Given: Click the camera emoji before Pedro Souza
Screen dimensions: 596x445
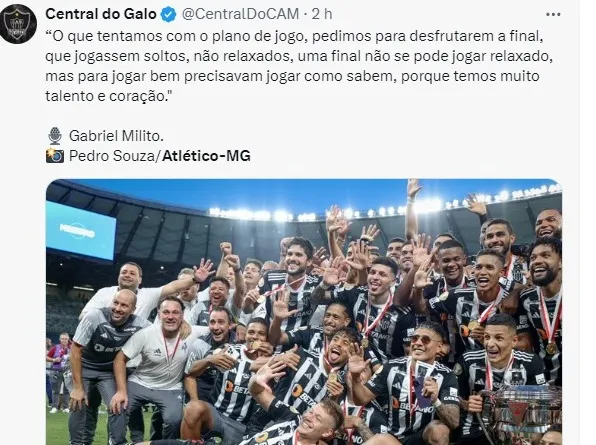Looking at the screenshot, I should point(55,156).
